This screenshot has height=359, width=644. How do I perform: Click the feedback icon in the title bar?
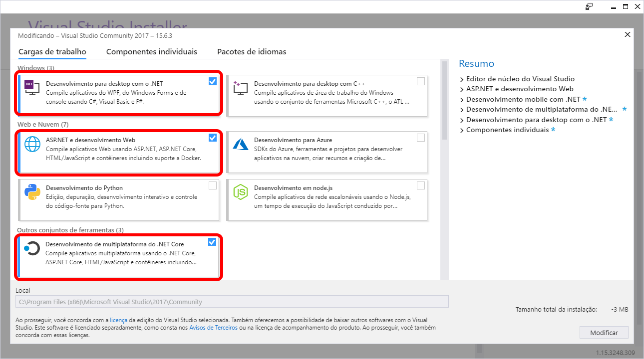(589, 6)
